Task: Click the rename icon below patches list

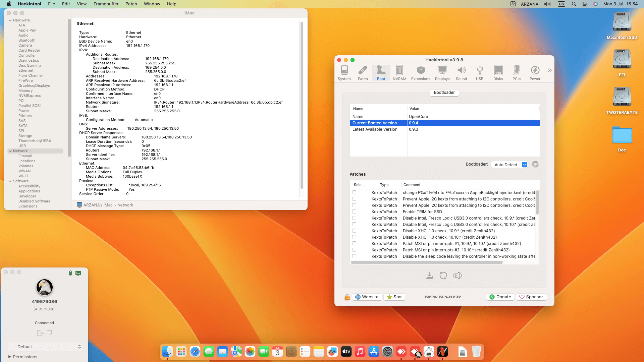Action: click(x=458, y=276)
